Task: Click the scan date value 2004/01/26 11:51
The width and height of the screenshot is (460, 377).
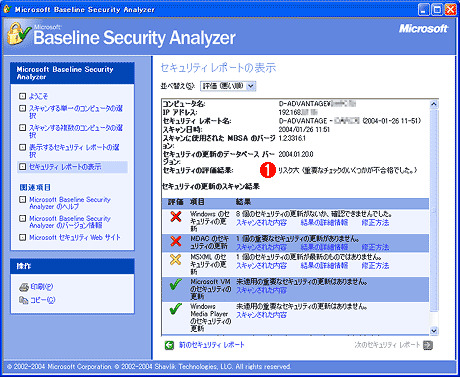Action: [x=304, y=129]
